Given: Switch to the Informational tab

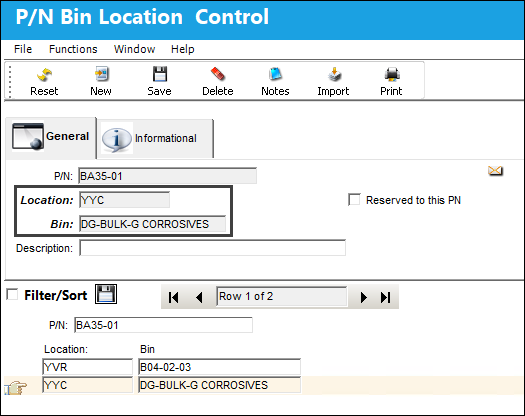Looking at the screenshot, I should [155, 138].
